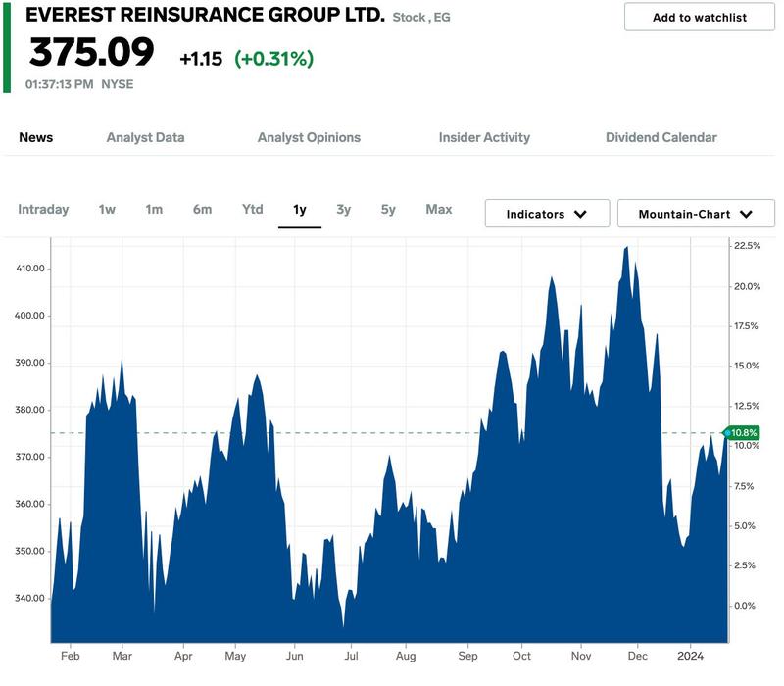Click the 370.00 price axis label
The width and height of the screenshot is (784, 686).
(30, 457)
